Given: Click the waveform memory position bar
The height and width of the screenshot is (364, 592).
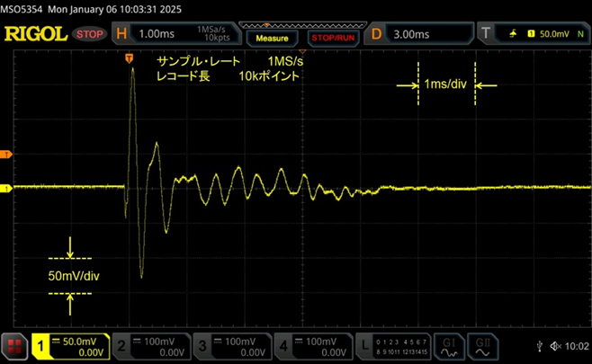Looking at the screenshot, I should click(x=303, y=25).
